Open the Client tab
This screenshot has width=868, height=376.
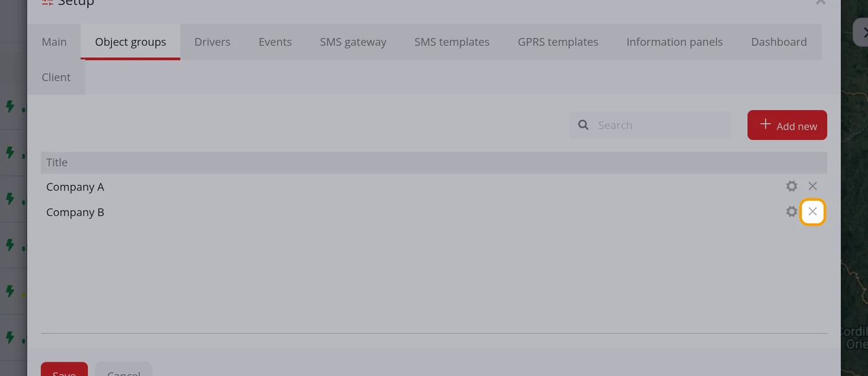[56, 77]
